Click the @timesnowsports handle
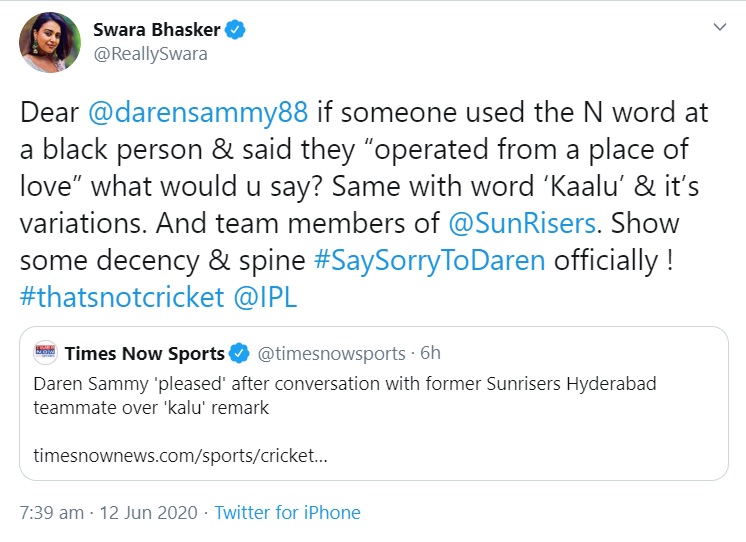 (x=331, y=353)
